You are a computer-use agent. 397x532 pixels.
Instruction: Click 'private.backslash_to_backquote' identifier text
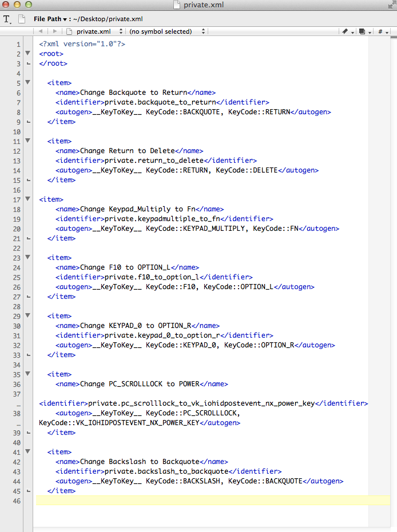[166, 471]
